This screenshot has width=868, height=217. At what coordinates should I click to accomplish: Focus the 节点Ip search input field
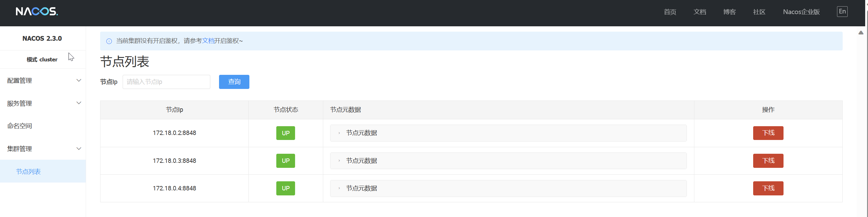click(166, 82)
